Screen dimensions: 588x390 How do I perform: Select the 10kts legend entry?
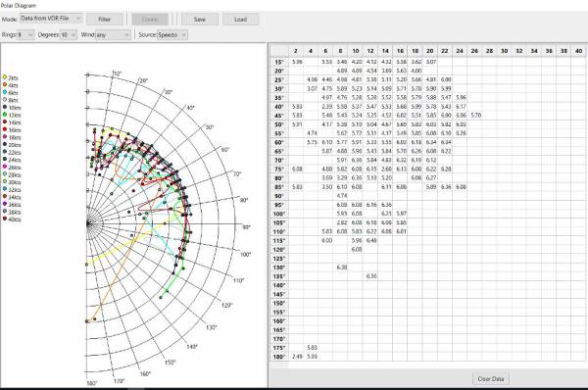coord(12,108)
